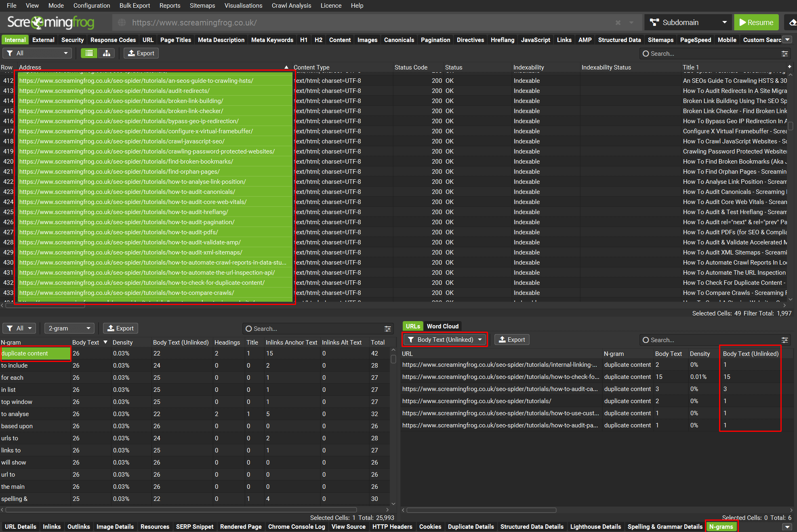This screenshot has width=797, height=532.
Task: Clear the URL bar with X icon
Action: pos(618,23)
